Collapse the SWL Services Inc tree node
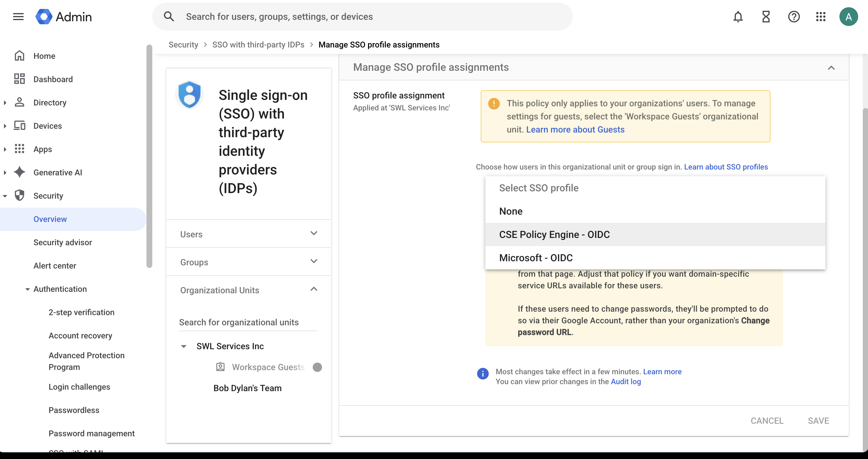The image size is (868, 459). tap(184, 347)
